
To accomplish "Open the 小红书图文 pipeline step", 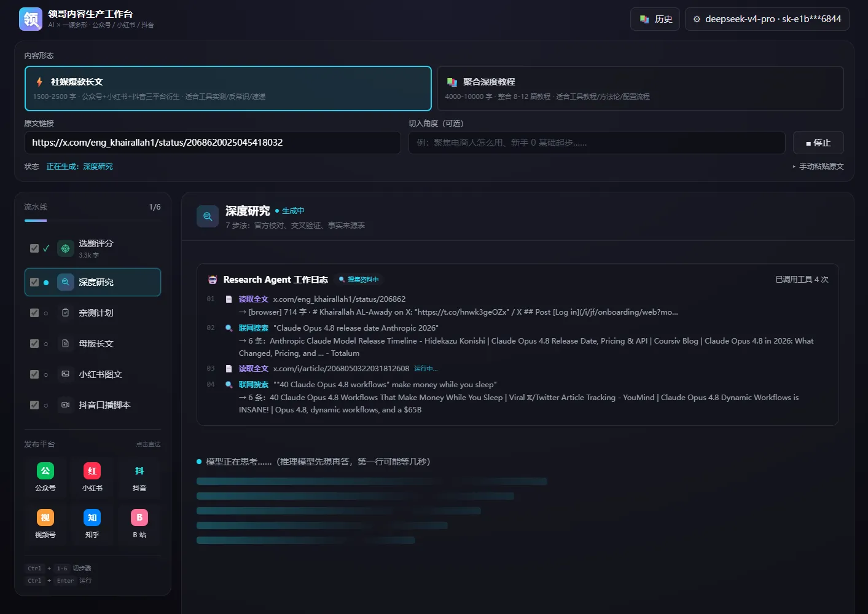I will (93, 374).
